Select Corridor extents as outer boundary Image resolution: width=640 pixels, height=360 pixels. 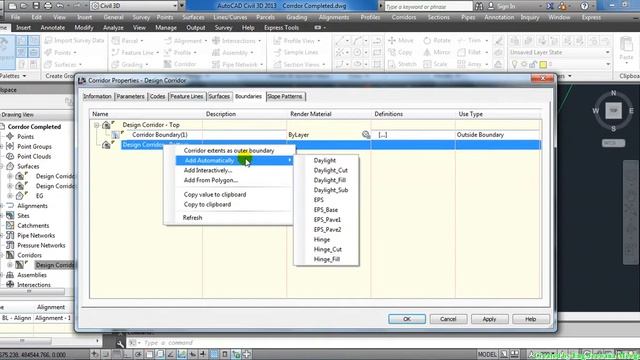(x=229, y=151)
